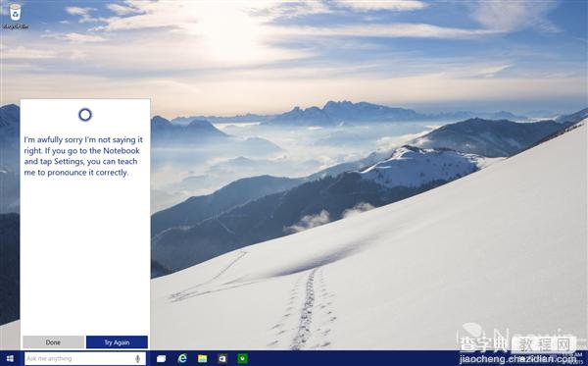Open Task View from the taskbar

[162, 358]
